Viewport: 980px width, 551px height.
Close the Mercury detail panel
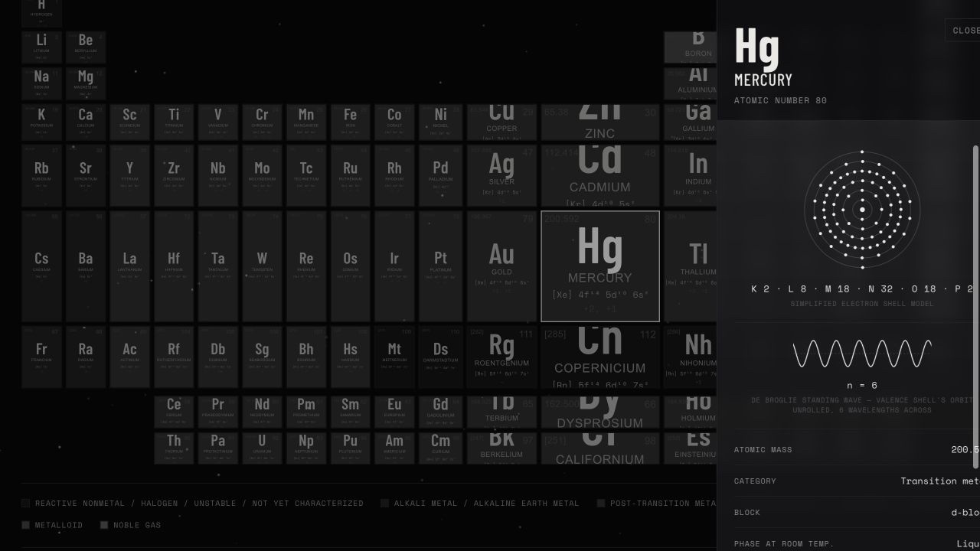(x=963, y=30)
